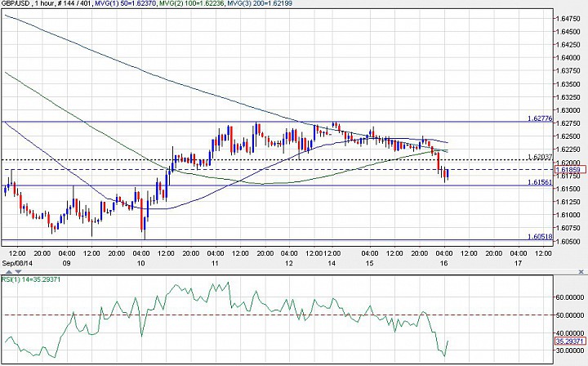Click the boxed current price 1.61859
Image resolution: width=588 pixels, height=366 pixels.
coord(570,170)
